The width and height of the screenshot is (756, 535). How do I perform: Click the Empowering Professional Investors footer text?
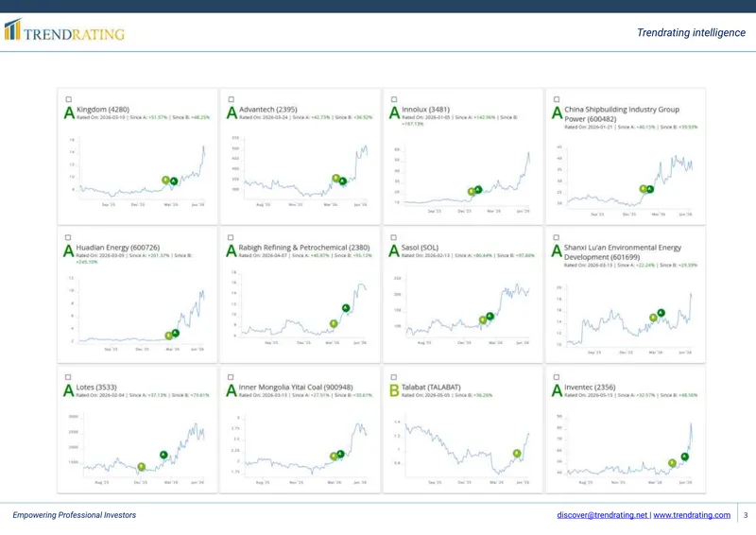75,515
